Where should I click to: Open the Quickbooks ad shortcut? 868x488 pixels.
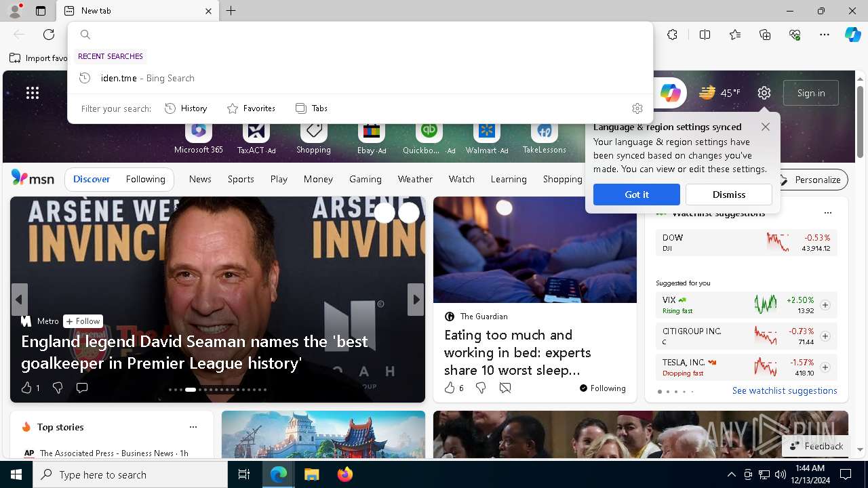pos(429,138)
